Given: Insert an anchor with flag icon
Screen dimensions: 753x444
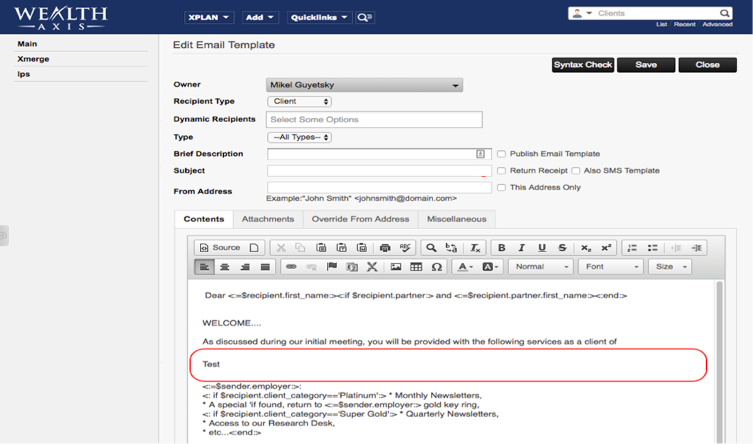Looking at the screenshot, I should [331, 267].
